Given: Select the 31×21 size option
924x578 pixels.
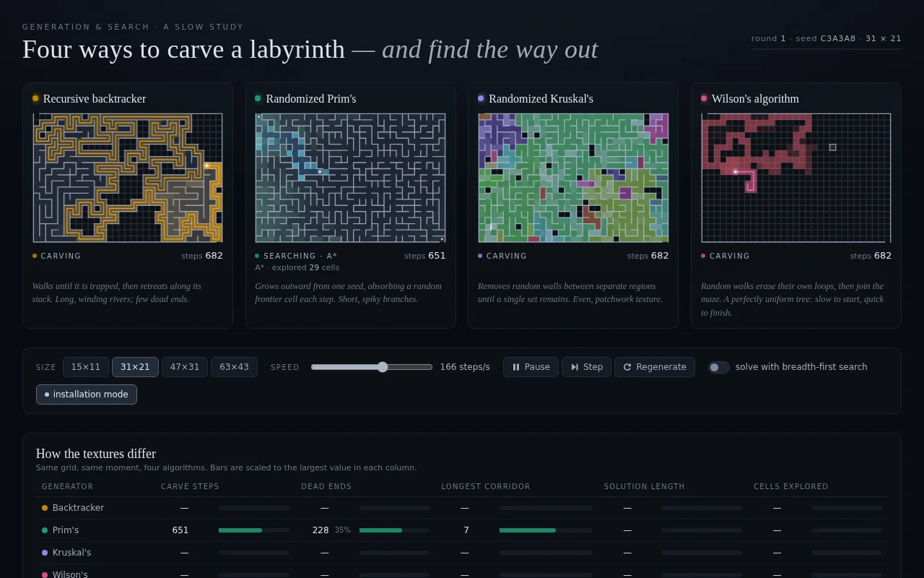Looking at the screenshot, I should pyautogui.click(x=135, y=367).
